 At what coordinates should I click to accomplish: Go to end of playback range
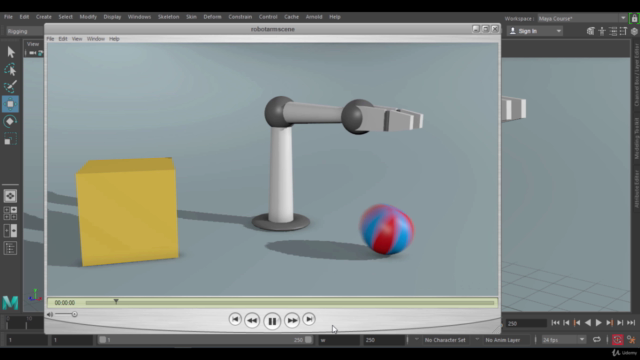[x=631, y=323]
